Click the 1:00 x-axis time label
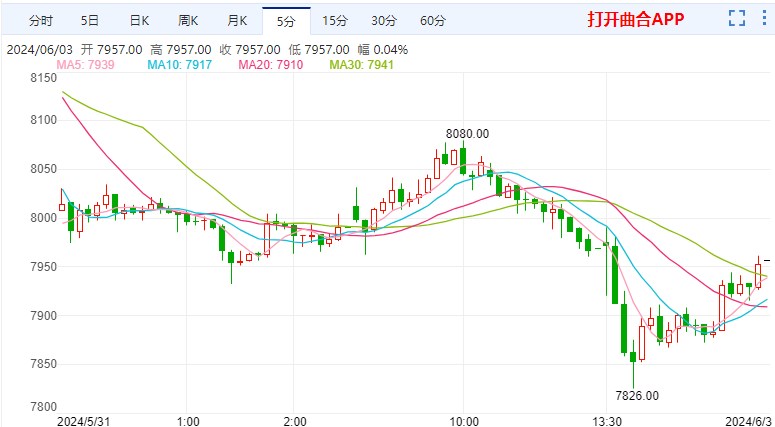This screenshot has width=775, height=427. 187,422
